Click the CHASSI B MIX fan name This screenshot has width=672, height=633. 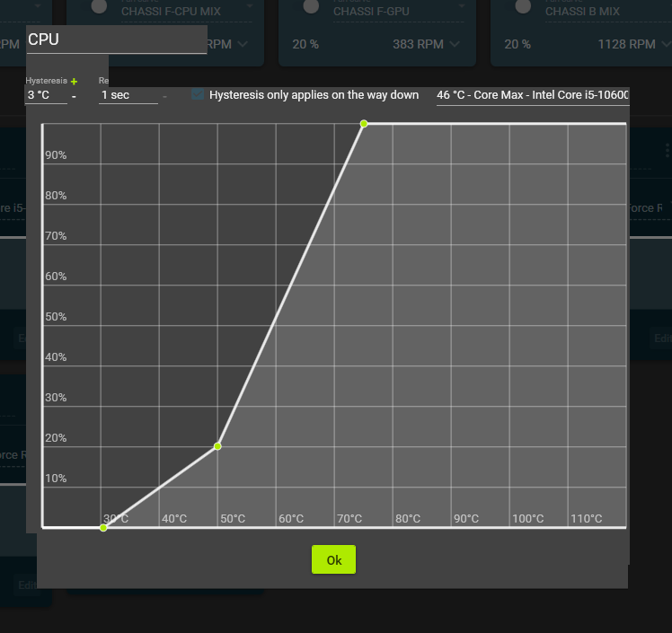click(x=582, y=12)
